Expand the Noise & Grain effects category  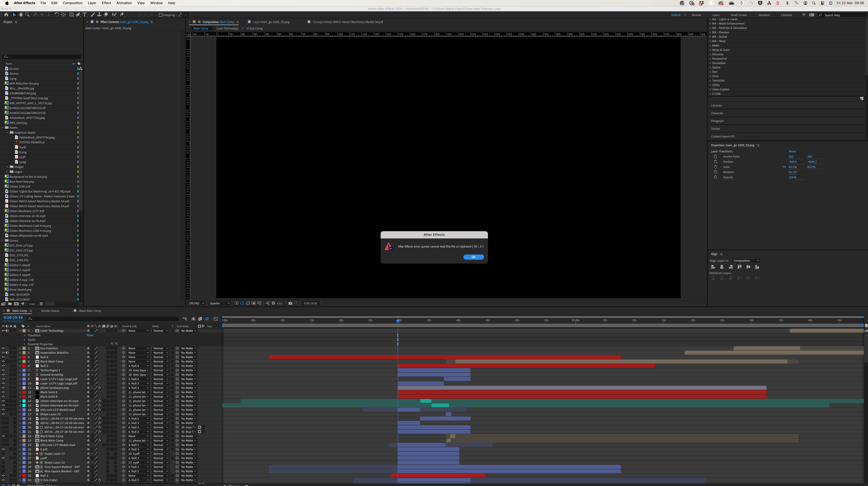[x=710, y=50]
